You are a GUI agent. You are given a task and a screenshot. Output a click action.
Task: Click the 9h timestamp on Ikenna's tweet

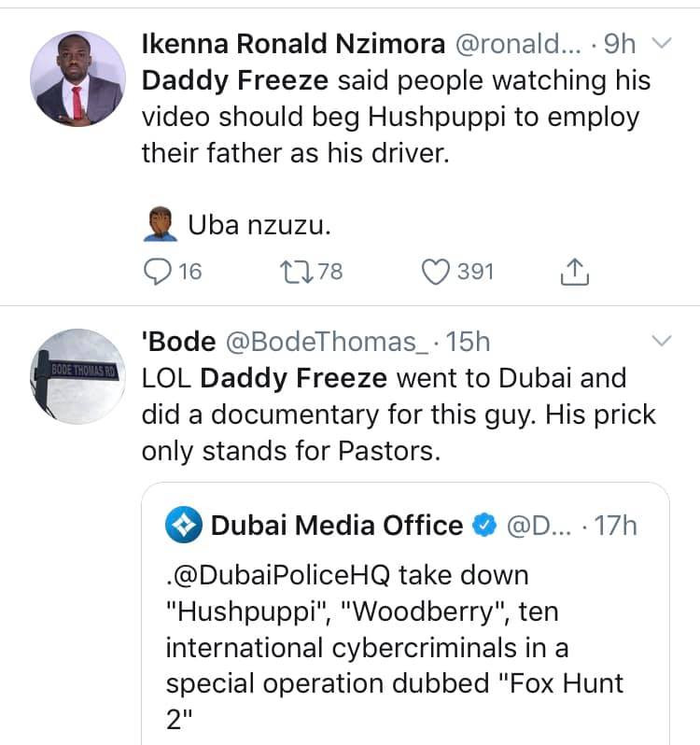620,44
